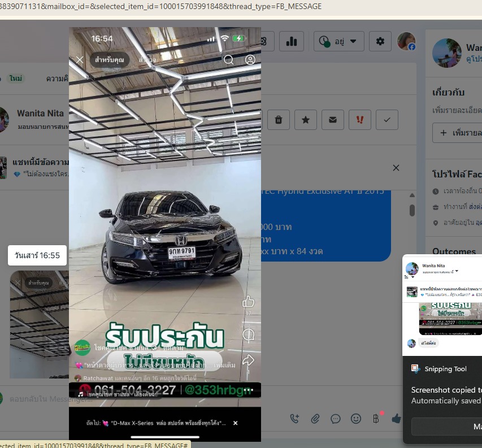The height and width of the screenshot is (448, 482).
Task: Send a thumbs-up like
Action: point(396,418)
